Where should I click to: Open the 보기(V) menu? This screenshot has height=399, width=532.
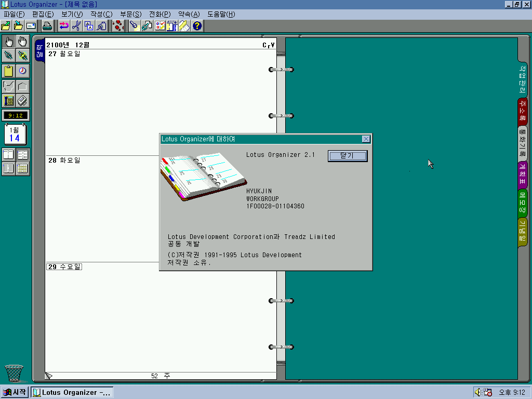[72, 14]
